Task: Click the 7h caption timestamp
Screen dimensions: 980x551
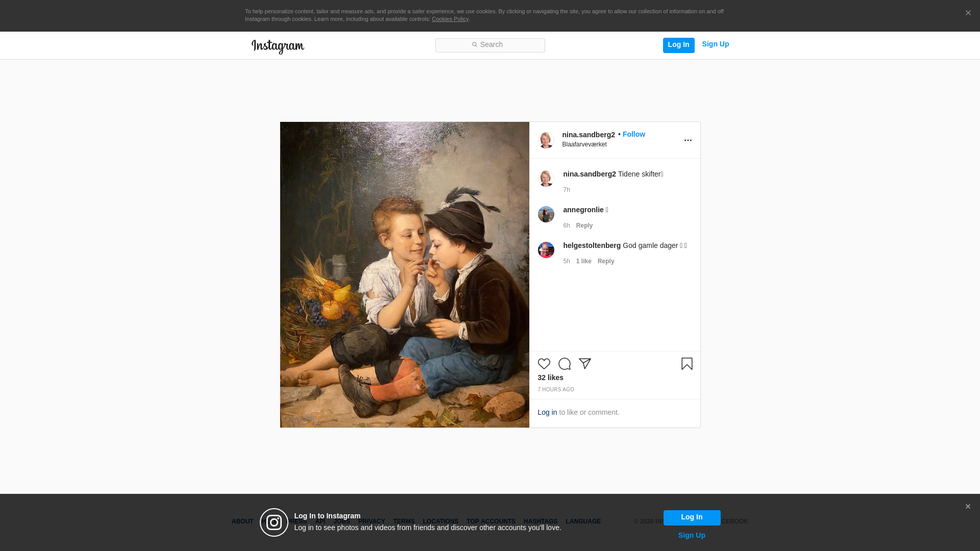Action: 567,190
